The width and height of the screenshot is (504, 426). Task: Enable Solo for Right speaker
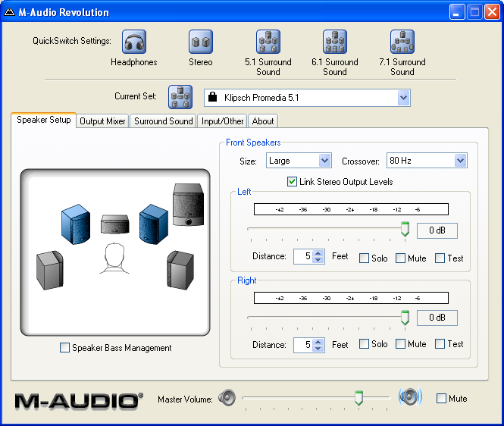point(364,343)
